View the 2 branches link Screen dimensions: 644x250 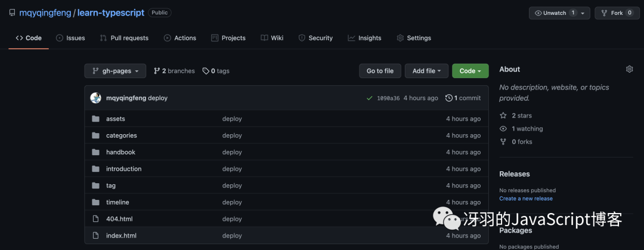(x=174, y=71)
